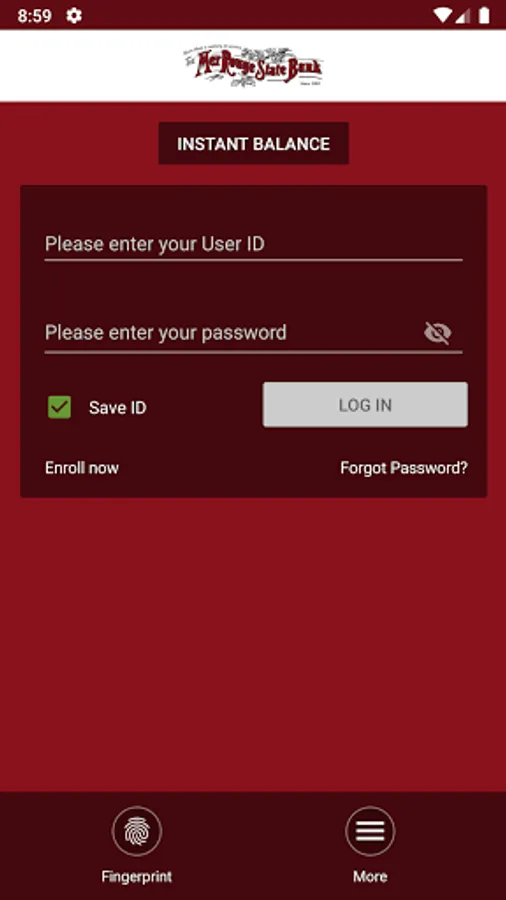
Task: Focus the User ID input field
Action: tap(254, 245)
